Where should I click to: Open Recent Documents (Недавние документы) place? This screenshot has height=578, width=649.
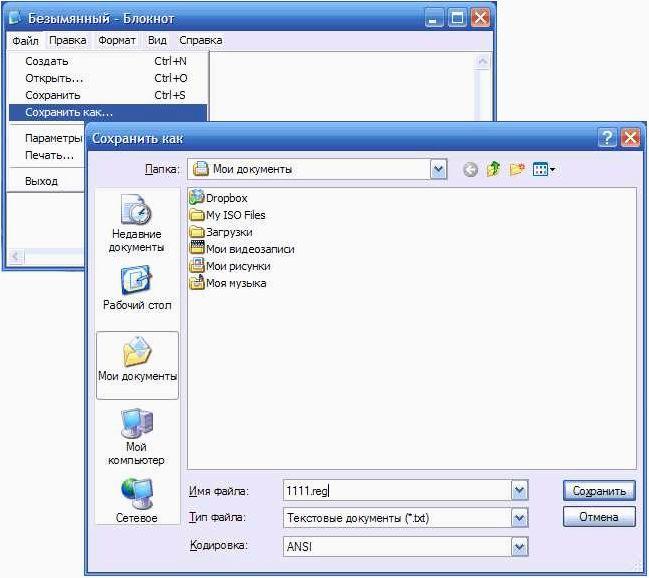pos(136,224)
